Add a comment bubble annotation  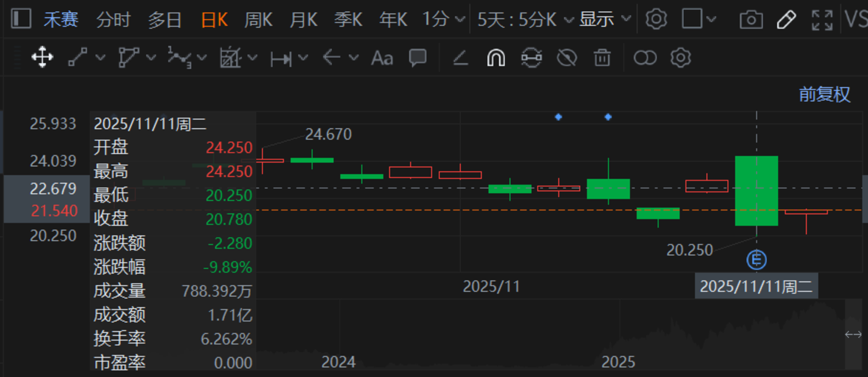(x=418, y=58)
